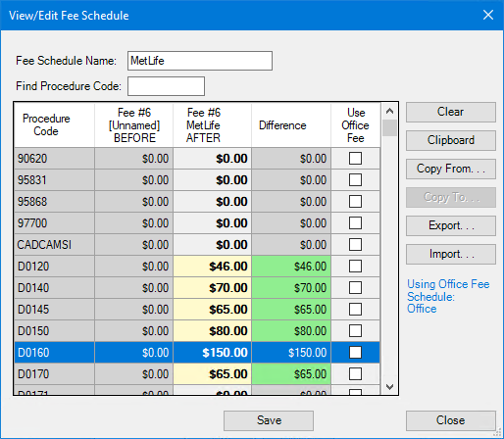This screenshot has width=504, height=439.
Task: Select procedure code 90620
Action: click(x=54, y=159)
